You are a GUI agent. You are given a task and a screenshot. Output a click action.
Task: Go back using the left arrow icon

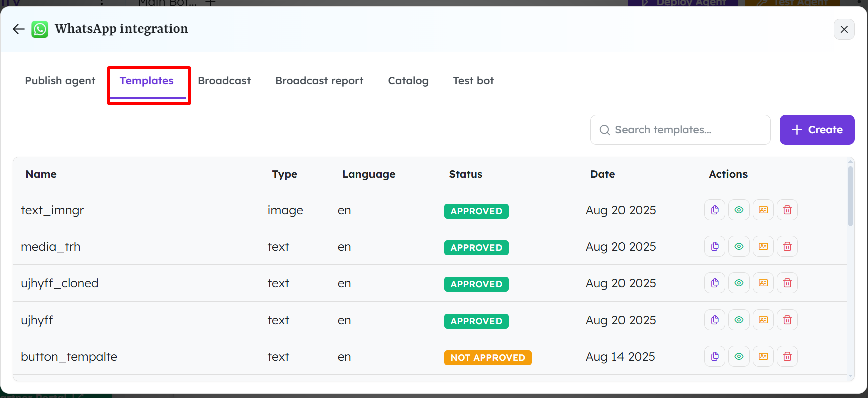(x=19, y=29)
